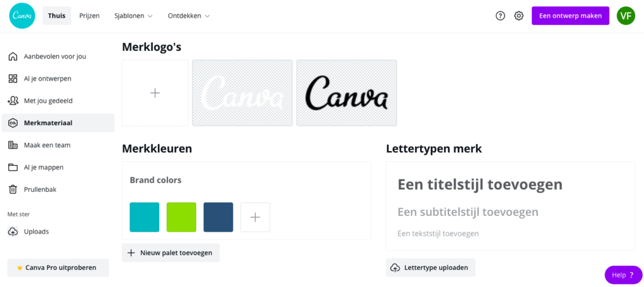The image size is (644, 287).
Task: Open the VF account avatar
Action: click(626, 16)
